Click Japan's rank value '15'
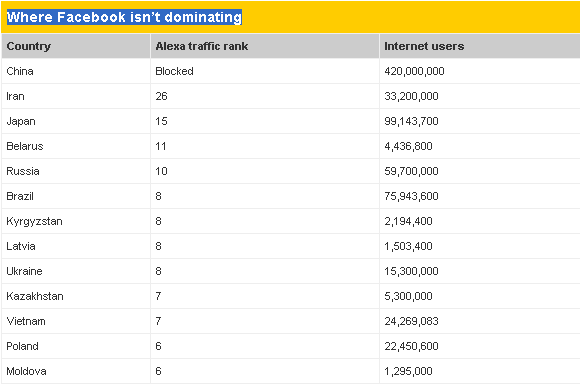Image resolution: width=580 pixels, height=387 pixels. (161, 121)
